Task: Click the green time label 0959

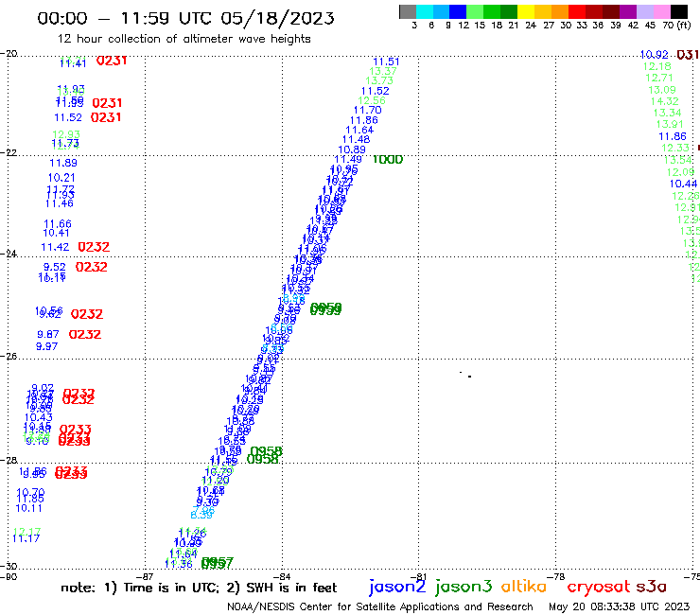Action: (x=326, y=308)
